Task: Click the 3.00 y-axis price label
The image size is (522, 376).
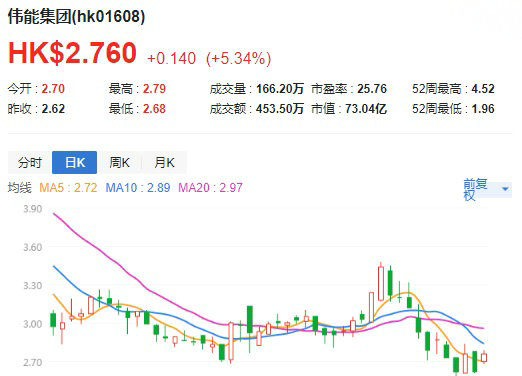Action: click(33, 324)
